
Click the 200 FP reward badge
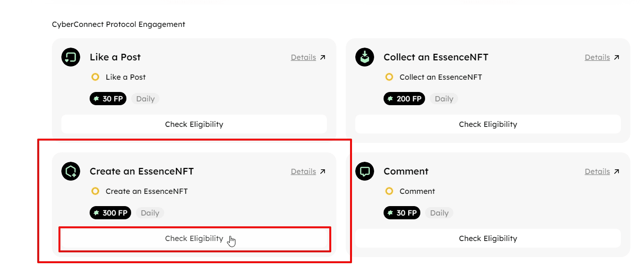click(x=404, y=99)
